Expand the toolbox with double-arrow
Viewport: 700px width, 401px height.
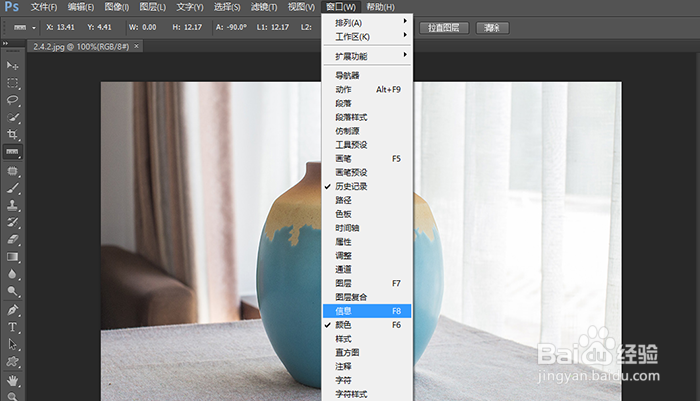5,43
